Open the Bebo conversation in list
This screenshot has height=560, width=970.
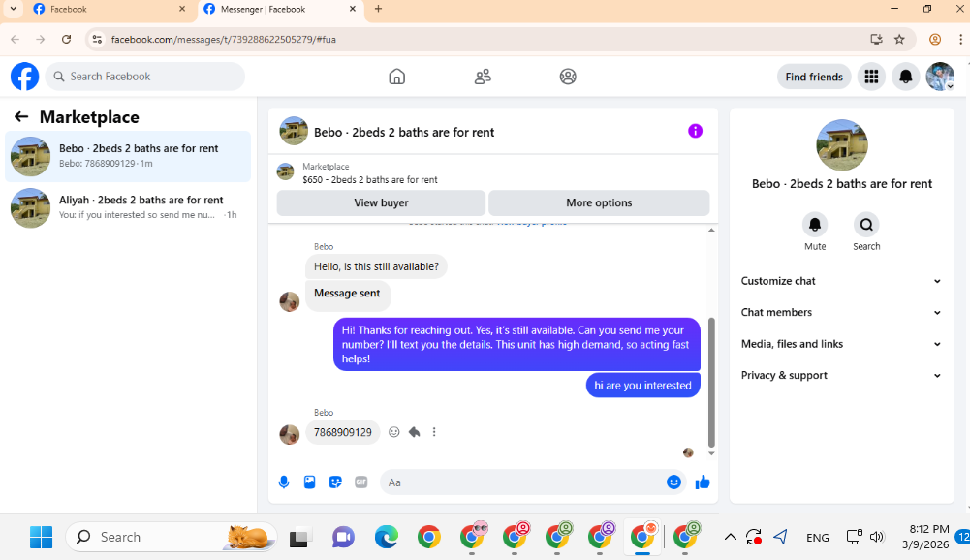coord(128,156)
